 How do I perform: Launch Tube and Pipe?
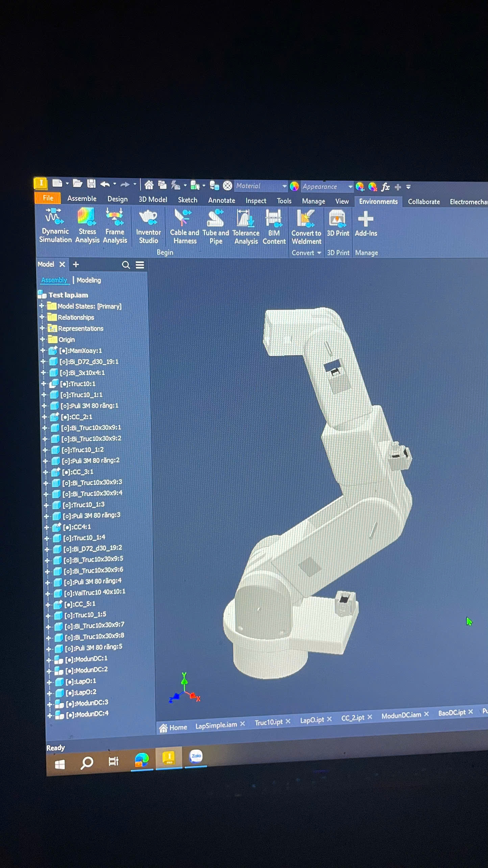pos(216,227)
